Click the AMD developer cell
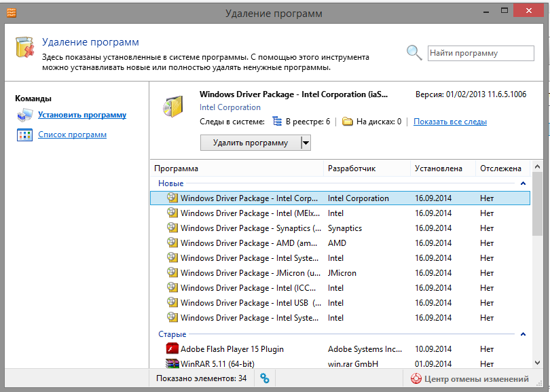550x392 pixels. click(337, 243)
